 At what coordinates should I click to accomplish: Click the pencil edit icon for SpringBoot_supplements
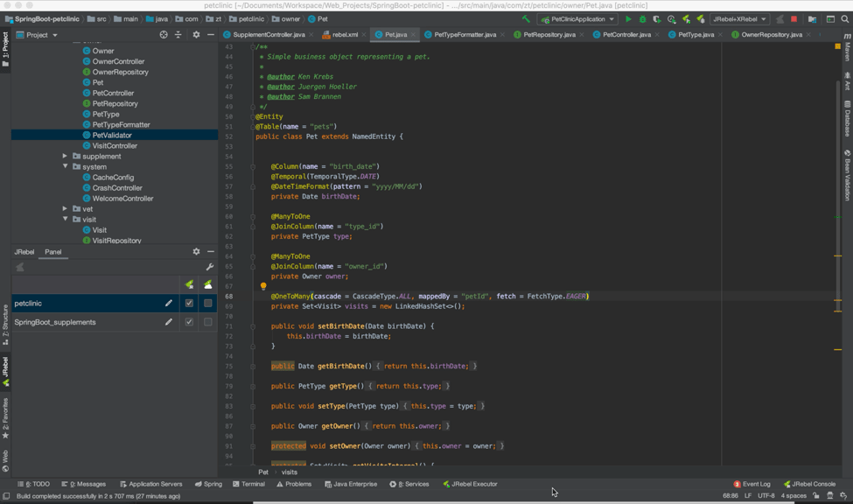pyautogui.click(x=169, y=322)
